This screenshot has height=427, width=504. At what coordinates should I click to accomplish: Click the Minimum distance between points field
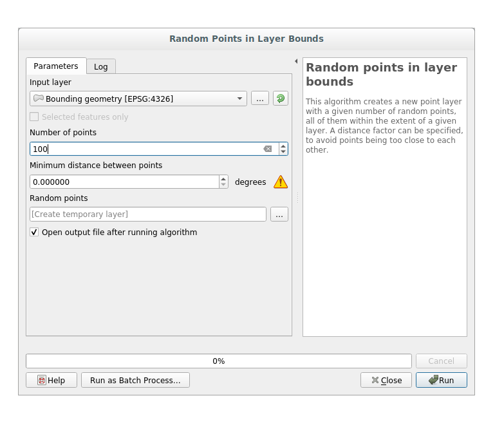tap(124, 182)
